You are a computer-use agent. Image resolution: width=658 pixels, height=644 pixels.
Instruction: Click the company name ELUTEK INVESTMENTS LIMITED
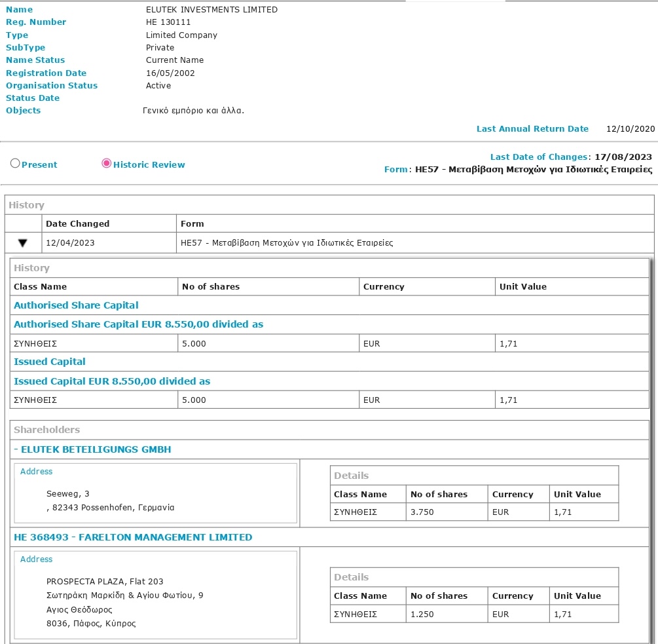tap(211, 10)
